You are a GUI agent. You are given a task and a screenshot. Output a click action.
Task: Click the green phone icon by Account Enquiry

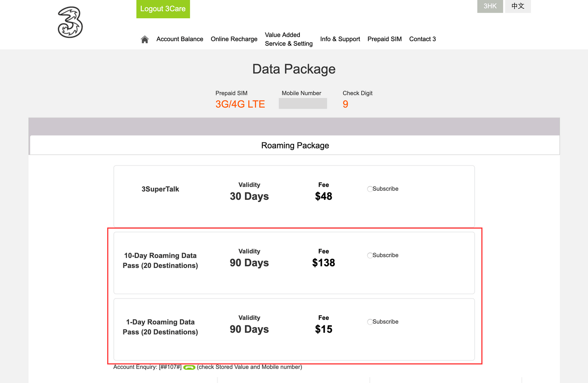(x=189, y=367)
